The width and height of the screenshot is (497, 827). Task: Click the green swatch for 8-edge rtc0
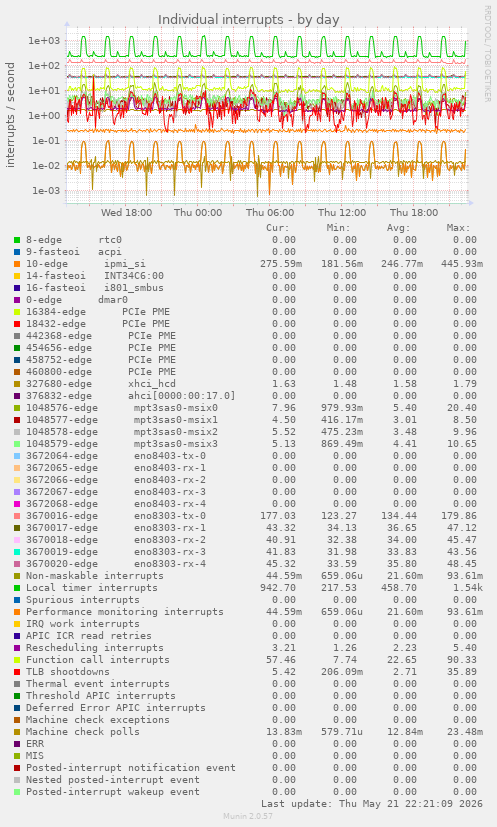coord(17,240)
